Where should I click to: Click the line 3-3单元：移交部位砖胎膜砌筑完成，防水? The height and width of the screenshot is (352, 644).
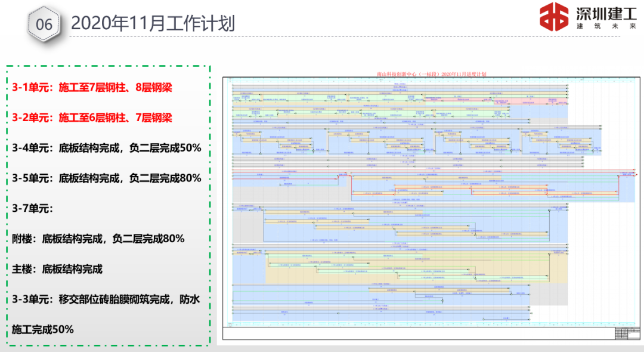click(x=106, y=299)
